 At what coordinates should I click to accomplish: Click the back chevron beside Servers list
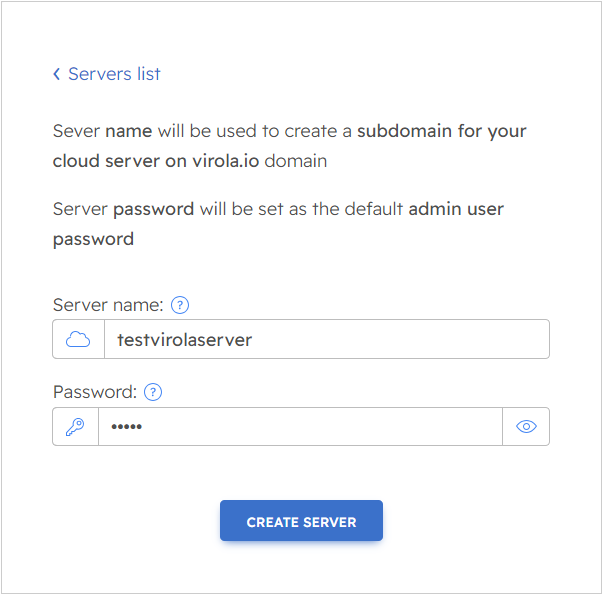(x=57, y=74)
